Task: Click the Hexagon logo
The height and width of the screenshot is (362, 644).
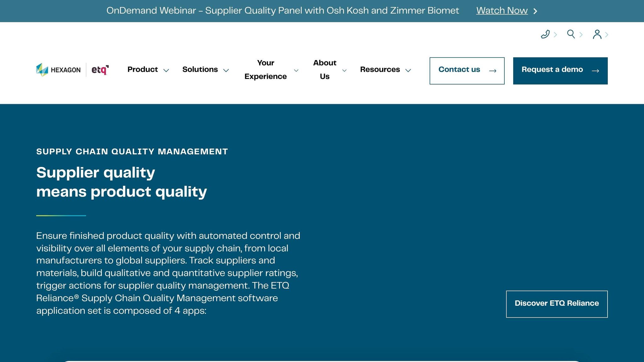Action: (58, 70)
